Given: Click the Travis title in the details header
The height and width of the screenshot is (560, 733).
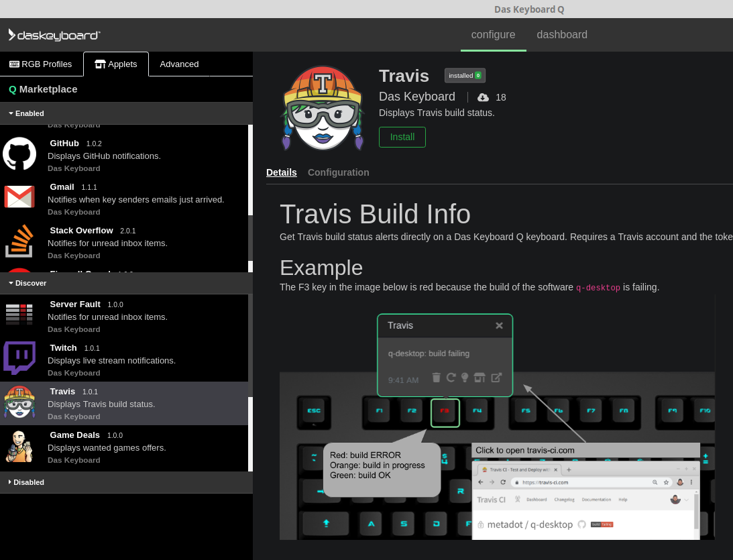Looking at the screenshot, I should tap(404, 76).
